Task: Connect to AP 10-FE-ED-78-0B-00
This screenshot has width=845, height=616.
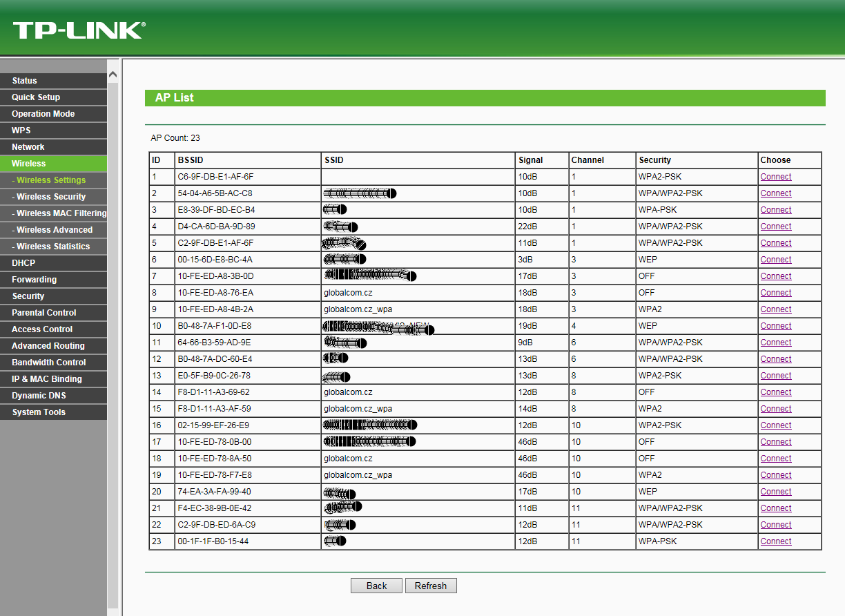Action: 776,442
